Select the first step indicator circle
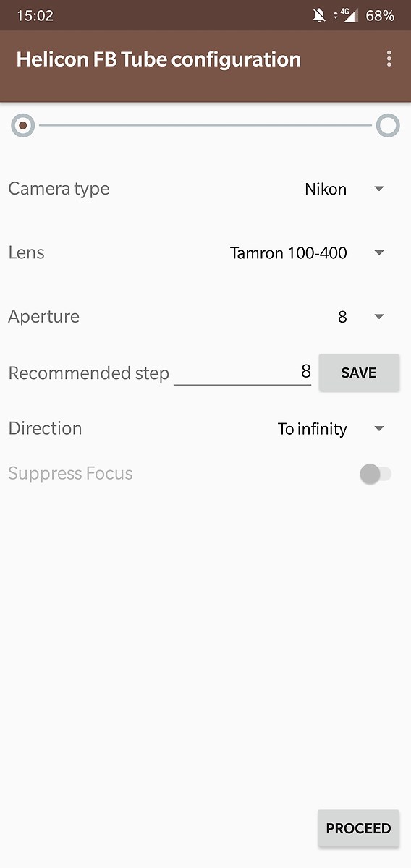411x868 pixels. 23,126
